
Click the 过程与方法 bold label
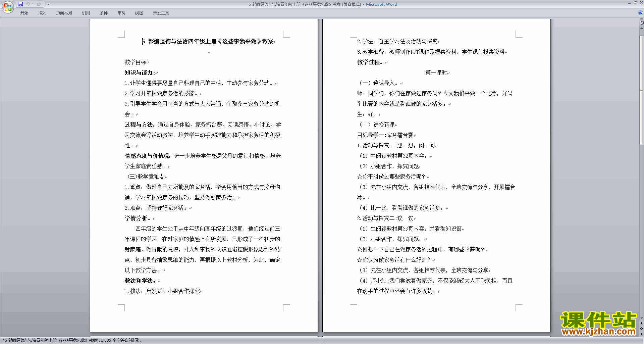[x=139, y=125]
